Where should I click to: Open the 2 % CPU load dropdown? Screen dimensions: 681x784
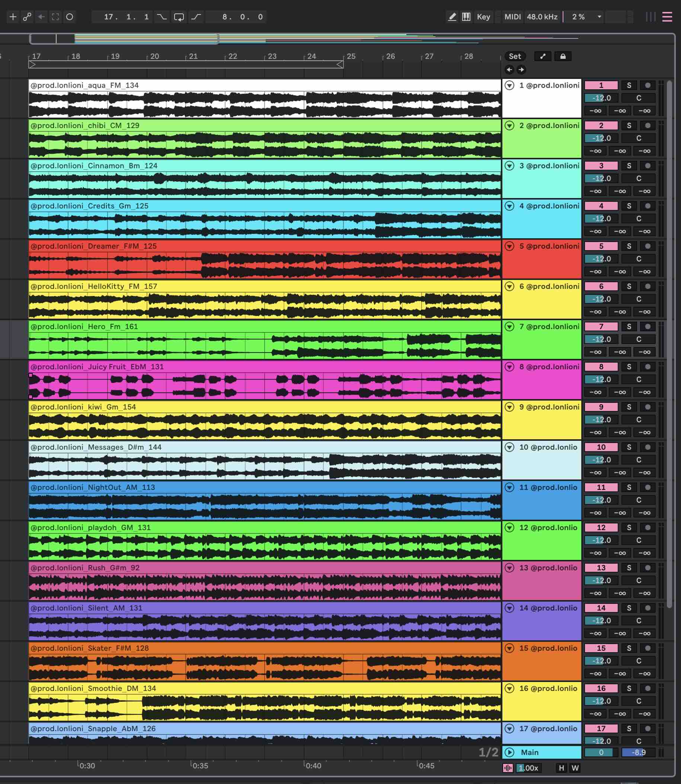(x=599, y=17)
